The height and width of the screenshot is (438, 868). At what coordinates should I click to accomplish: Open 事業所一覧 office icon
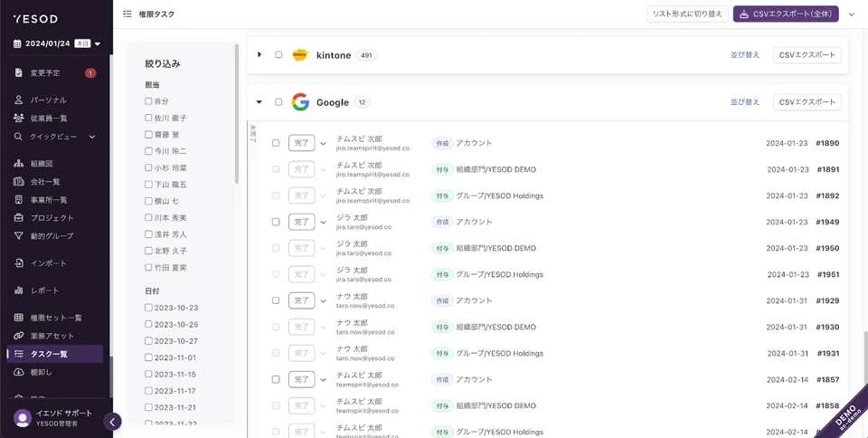point(19,200)
